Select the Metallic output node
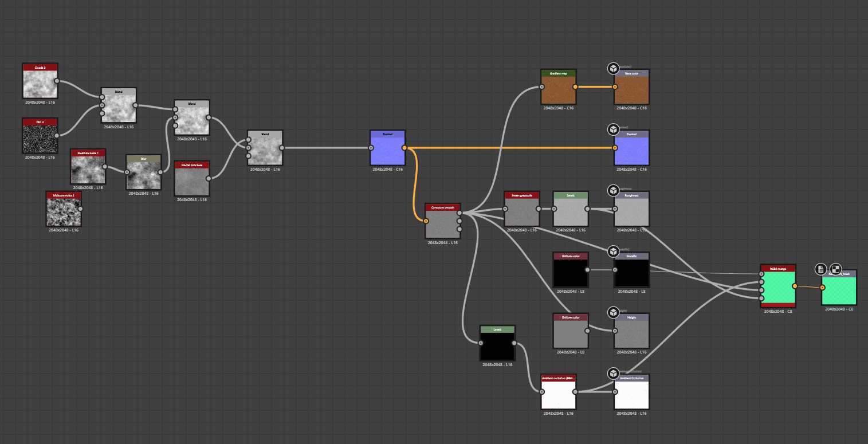 click(x=632, y=270)
